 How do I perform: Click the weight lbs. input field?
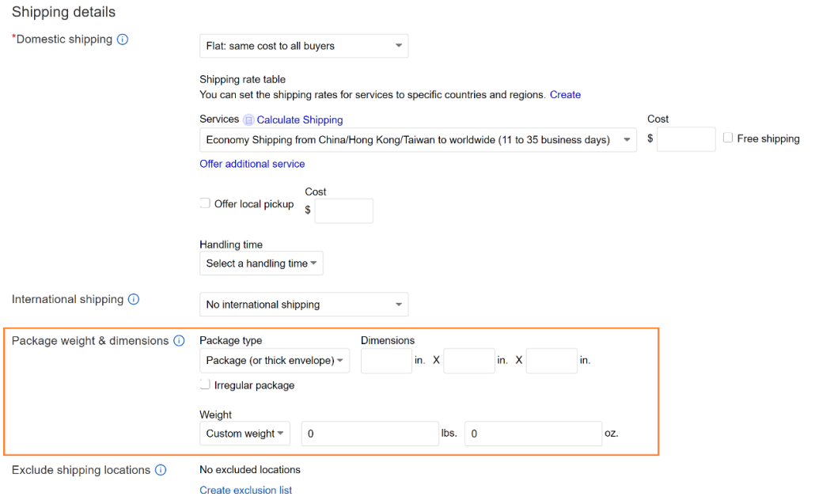tap(370, 434)
